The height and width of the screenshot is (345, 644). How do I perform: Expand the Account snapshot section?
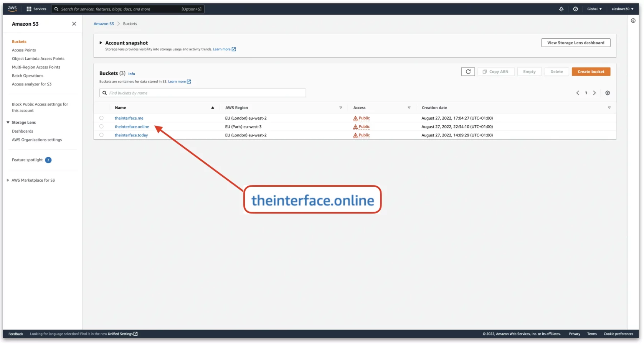click(101, 43)
